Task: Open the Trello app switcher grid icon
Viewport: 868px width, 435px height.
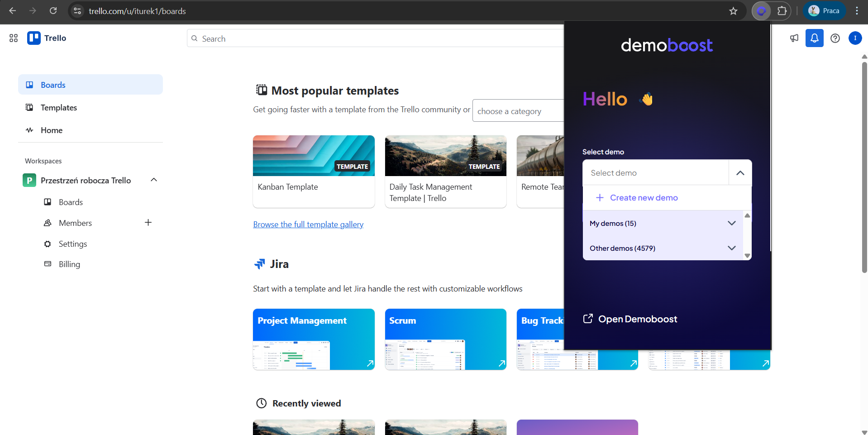Action: coord(14,38)
